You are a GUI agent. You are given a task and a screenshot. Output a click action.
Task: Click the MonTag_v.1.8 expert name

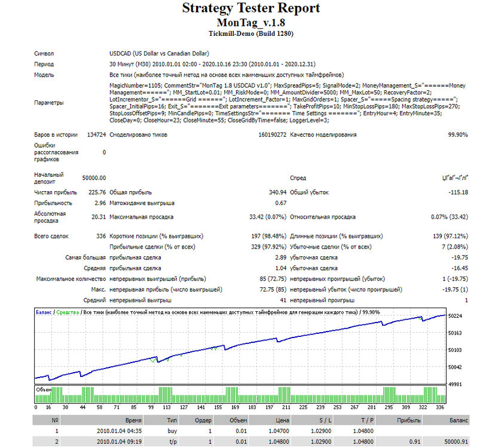click(x=251, y=23)
